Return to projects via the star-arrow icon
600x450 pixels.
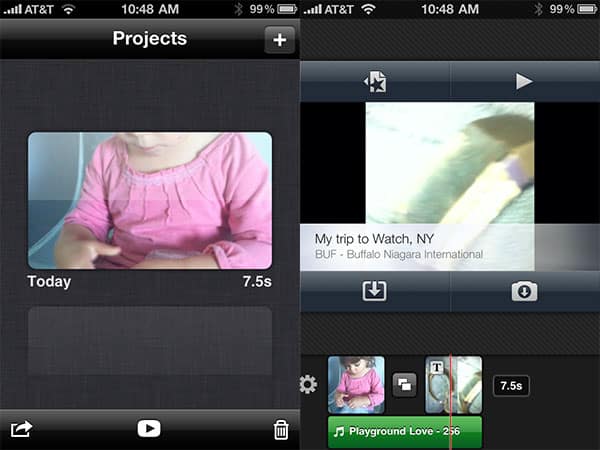pyautogui.click(x=375, y=82)
